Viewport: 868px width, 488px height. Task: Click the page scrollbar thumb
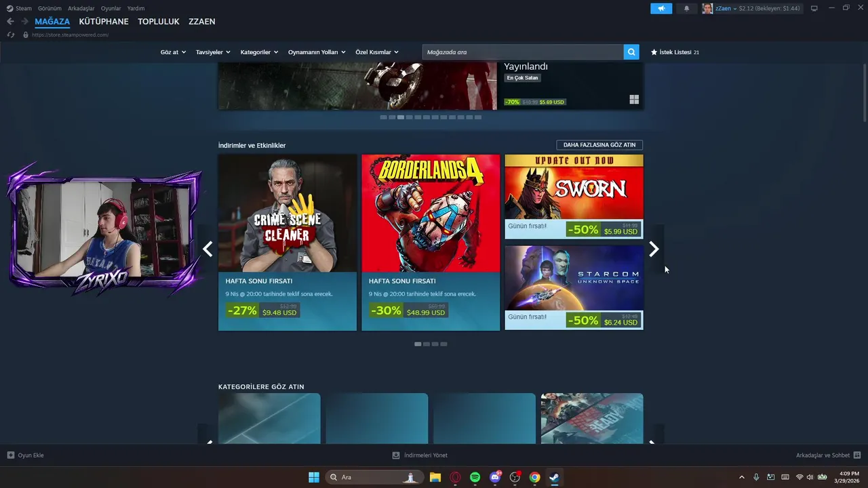click(x=864, y=94)
